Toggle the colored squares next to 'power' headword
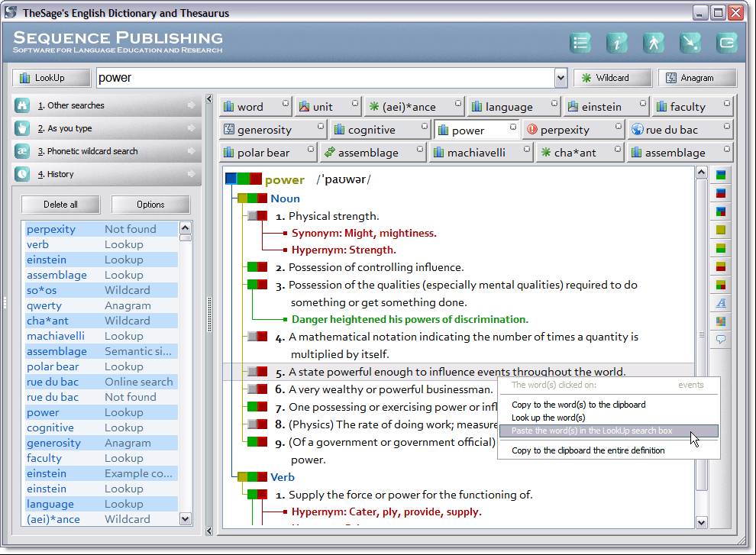This screenshot has height=555, width=756. (244, 179)
